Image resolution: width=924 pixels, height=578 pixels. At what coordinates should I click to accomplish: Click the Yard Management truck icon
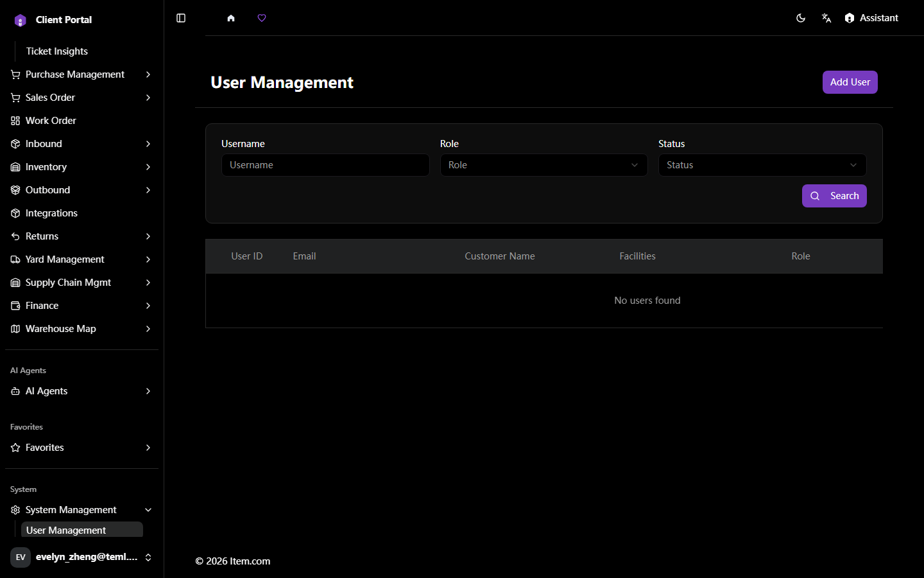point(15,259)
